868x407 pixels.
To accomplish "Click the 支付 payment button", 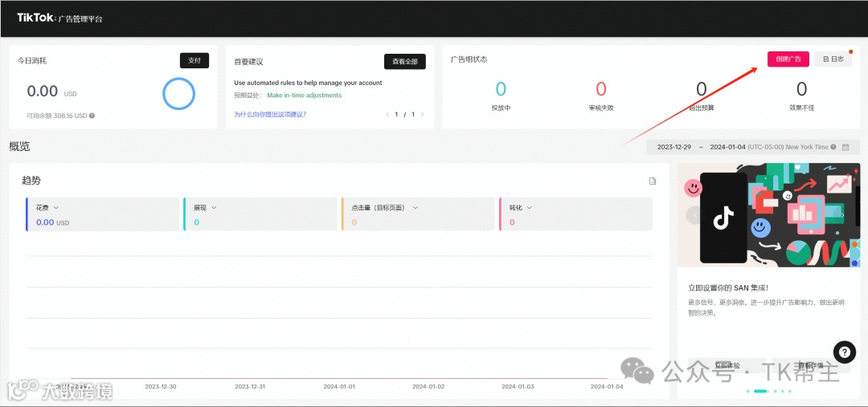I will 194,60.
